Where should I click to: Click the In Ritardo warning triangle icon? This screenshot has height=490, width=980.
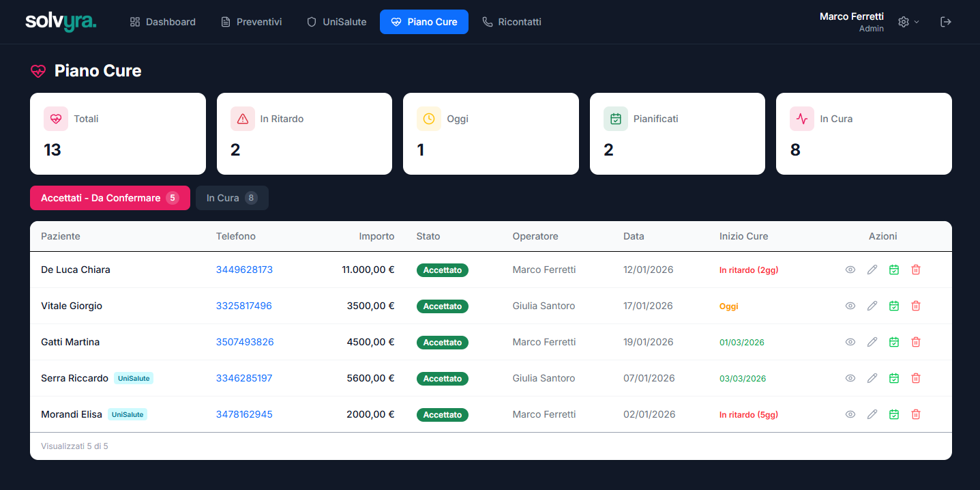[x=243, y=119]
